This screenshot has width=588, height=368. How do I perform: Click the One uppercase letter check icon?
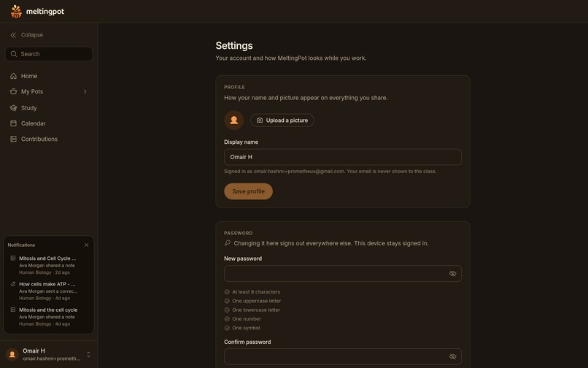click(227, 301)
